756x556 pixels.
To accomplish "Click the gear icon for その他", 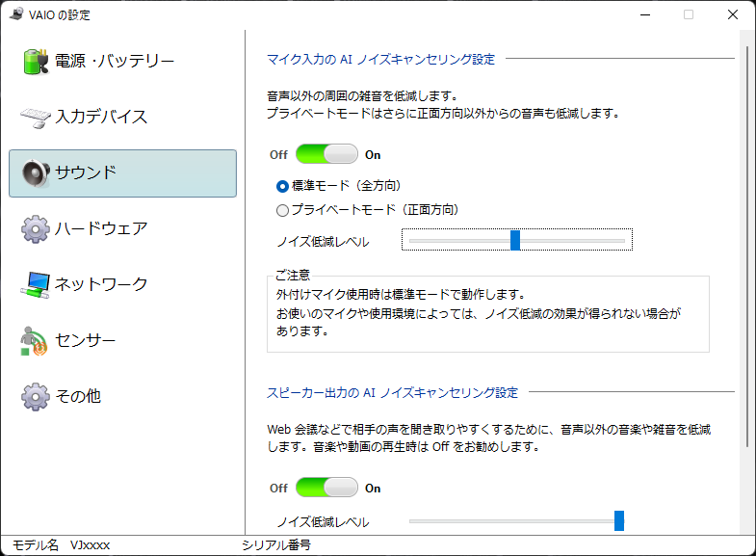I will pos(36,397).
